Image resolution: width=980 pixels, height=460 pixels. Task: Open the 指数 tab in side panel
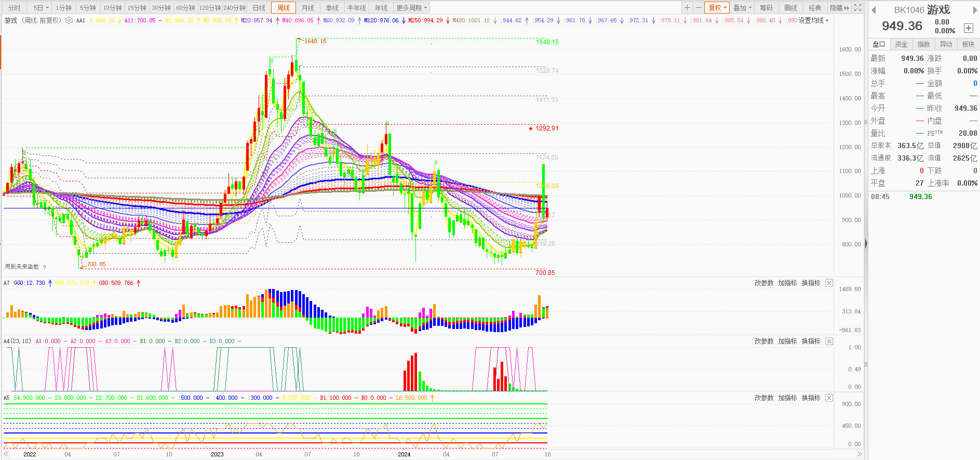coord(923,44)
